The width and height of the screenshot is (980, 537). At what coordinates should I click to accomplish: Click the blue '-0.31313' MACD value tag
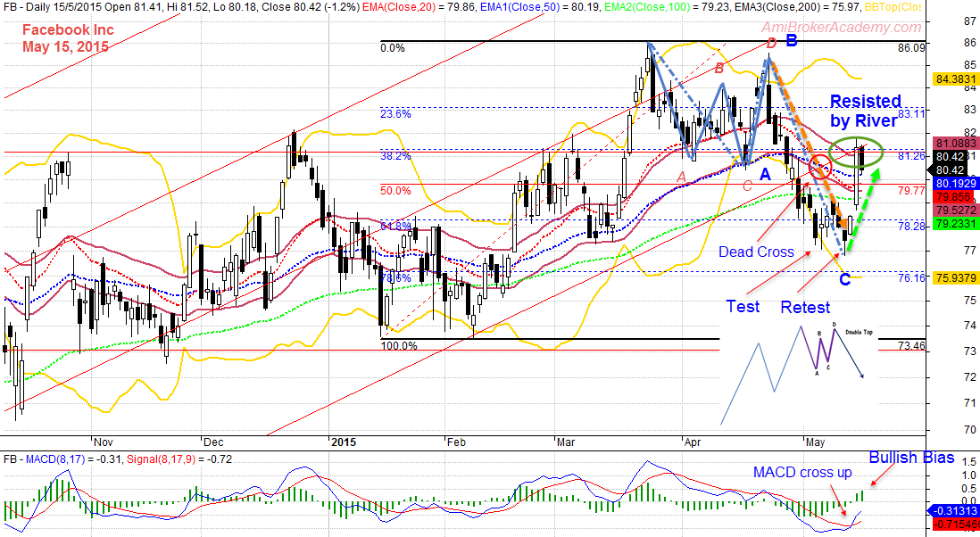[956, 511]
